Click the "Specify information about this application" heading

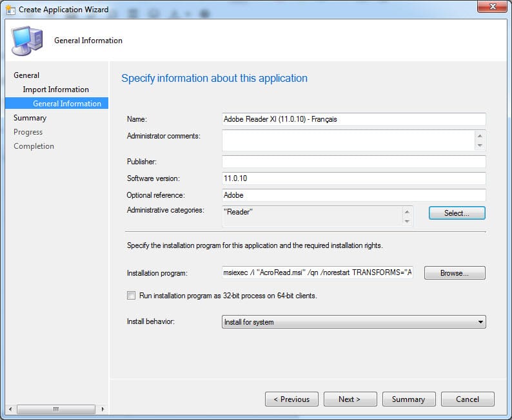pos(214,78)
